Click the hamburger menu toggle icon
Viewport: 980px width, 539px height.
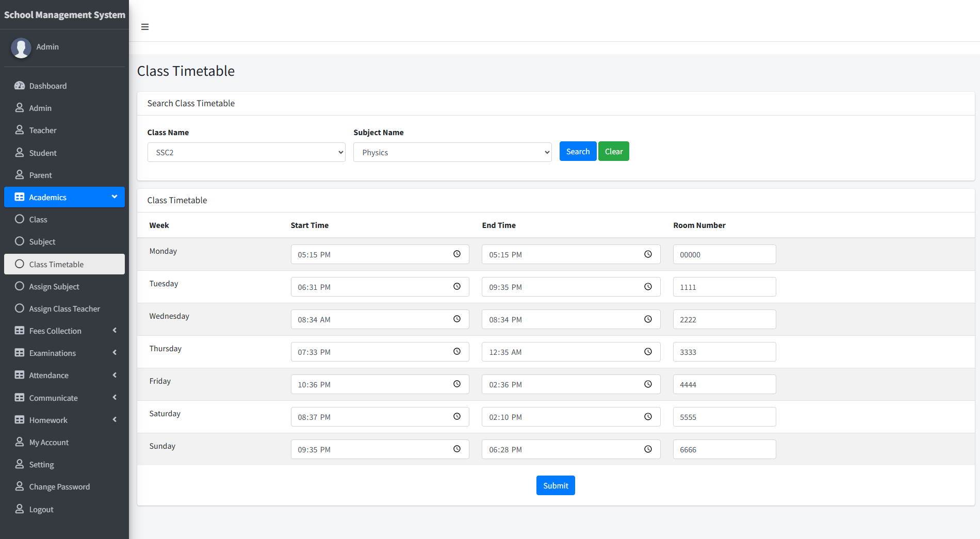coord(145,27)
